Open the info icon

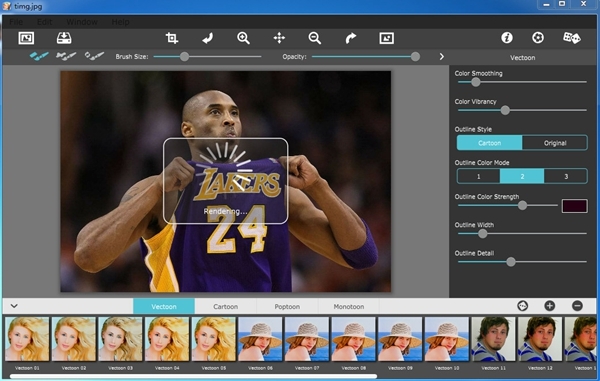point(507,37)
